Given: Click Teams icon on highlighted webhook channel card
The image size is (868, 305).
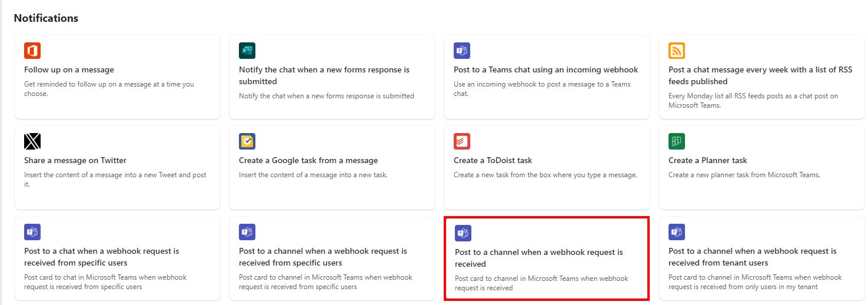Looking at the screenshot, I should click(x=463, y=233).
